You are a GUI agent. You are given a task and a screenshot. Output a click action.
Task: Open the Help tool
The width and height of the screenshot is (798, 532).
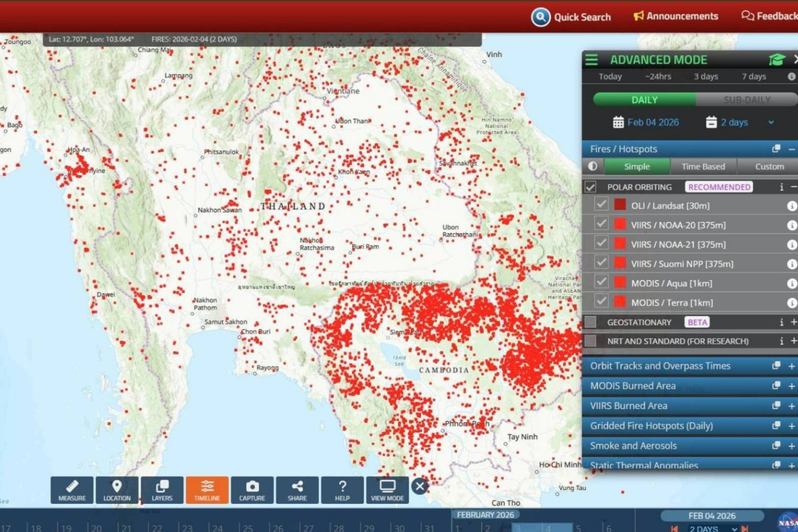coord(342,490)
